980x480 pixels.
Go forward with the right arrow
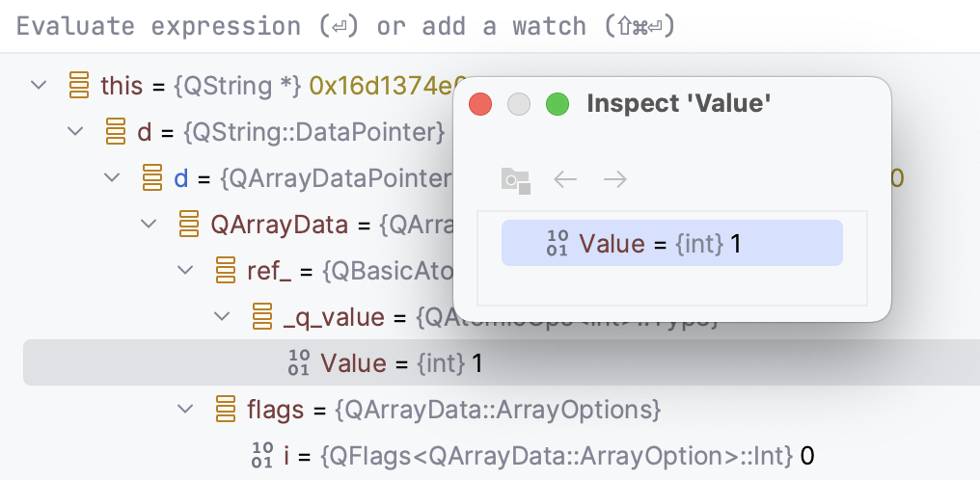(614, 179)
